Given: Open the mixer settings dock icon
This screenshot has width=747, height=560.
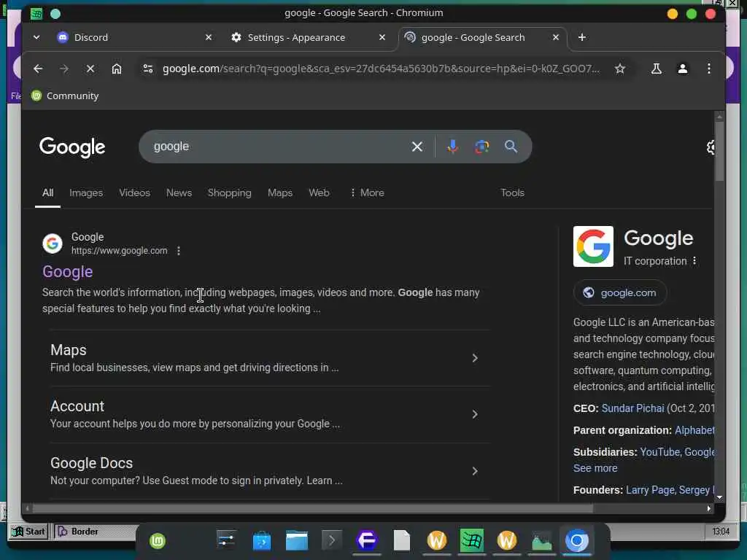Looking at the screenshot, I should 226,540.
